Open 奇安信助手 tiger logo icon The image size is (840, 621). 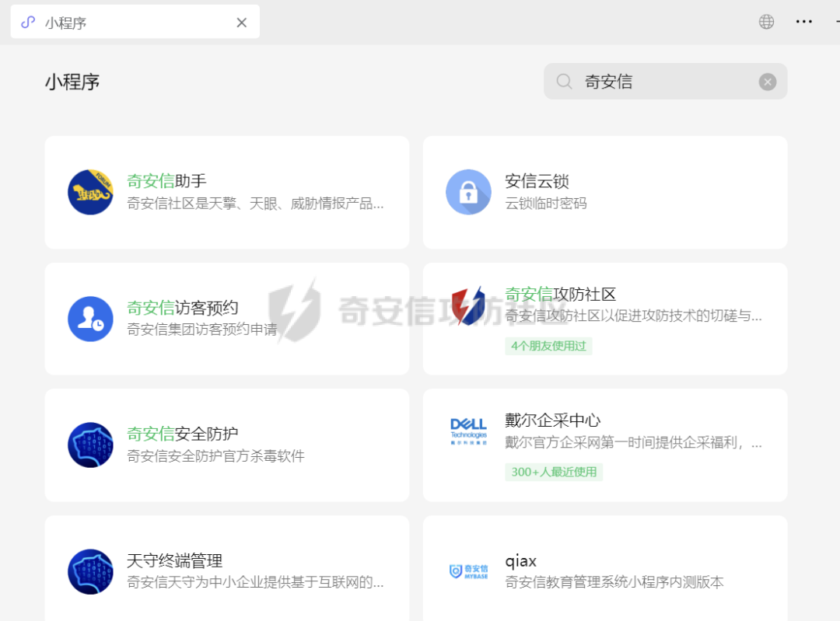coord(90,192)
